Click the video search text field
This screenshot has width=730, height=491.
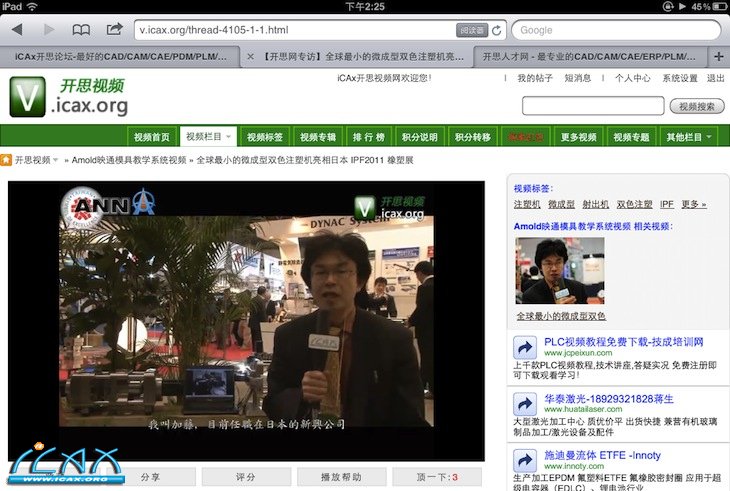[593, 106]
